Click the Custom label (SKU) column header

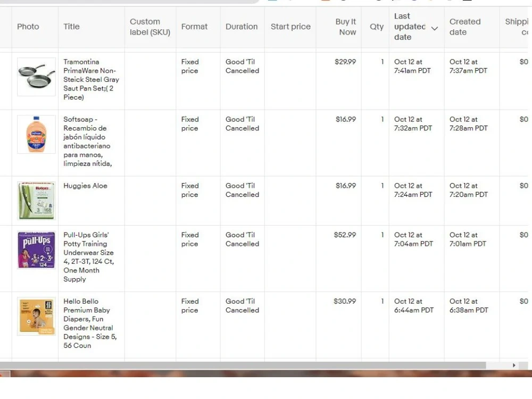tap(150, 27)
